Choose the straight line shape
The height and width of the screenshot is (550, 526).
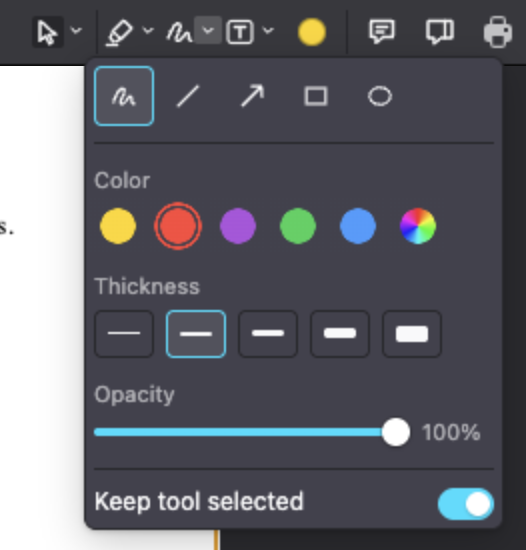188,96
